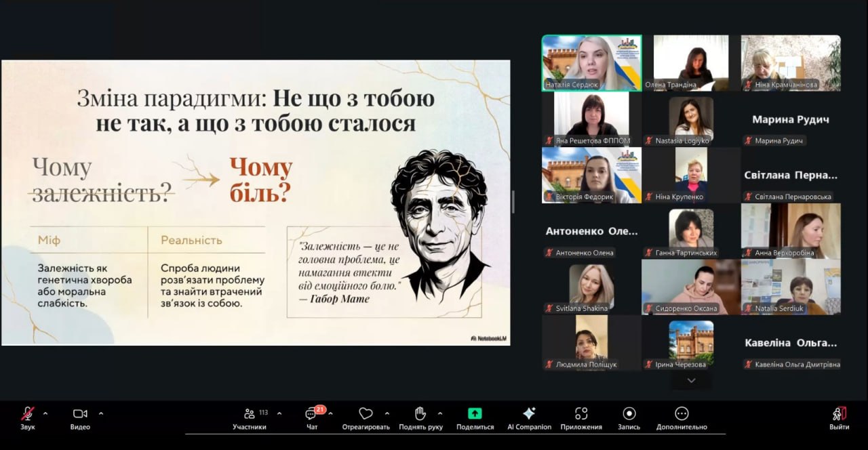Open AI Companion
868x450 pixels.
[x=529, y=414]
